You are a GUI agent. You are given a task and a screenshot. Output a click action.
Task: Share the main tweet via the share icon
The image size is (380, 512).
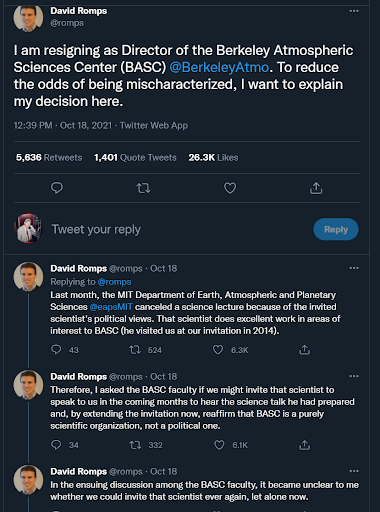coord(316,188)
